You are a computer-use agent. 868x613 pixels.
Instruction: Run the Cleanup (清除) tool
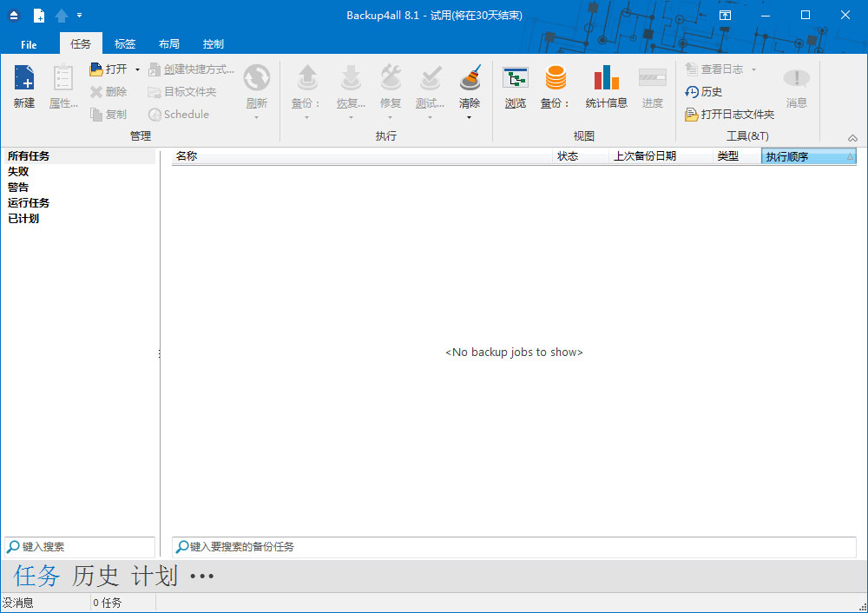[470, 87]
